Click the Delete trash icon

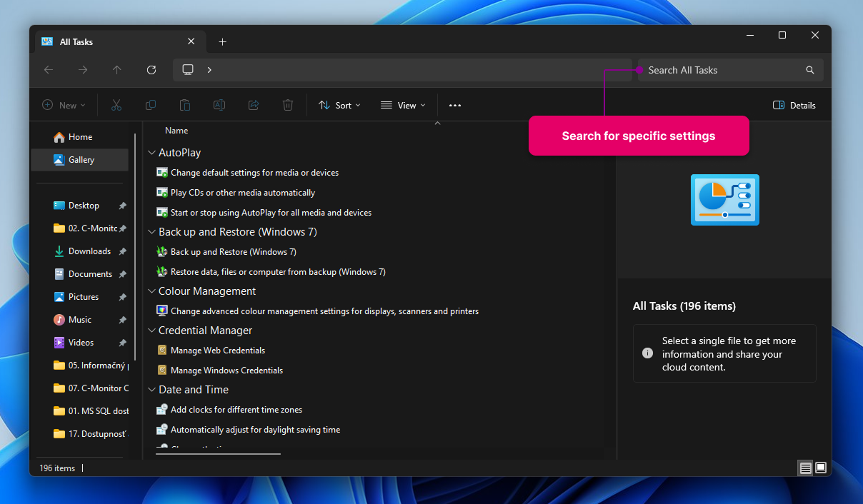click(288, 105)
